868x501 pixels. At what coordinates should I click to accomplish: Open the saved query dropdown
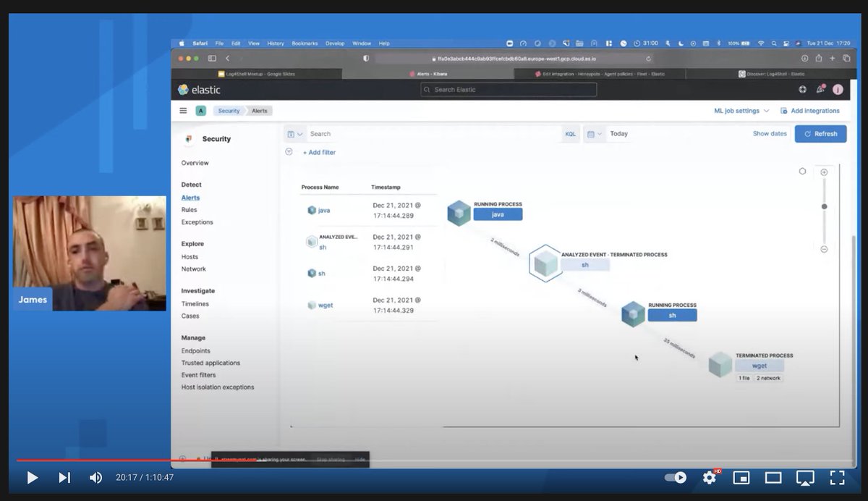pos(295,134)
